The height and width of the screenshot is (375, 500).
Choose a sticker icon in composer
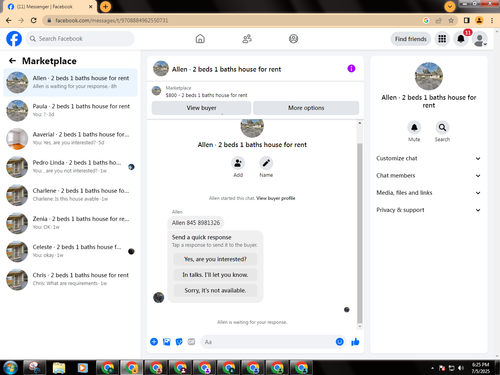[179, 342]
